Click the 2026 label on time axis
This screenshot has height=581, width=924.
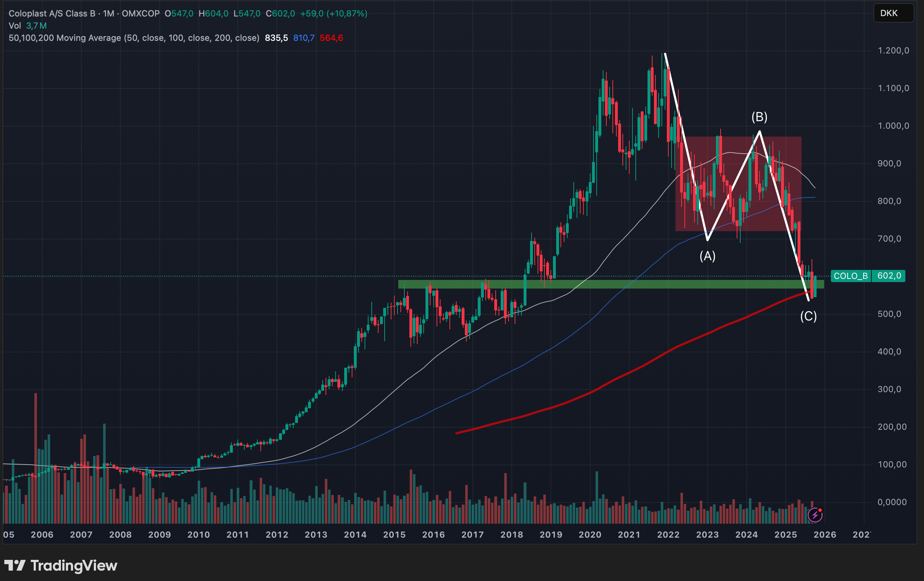click(824, 534)
